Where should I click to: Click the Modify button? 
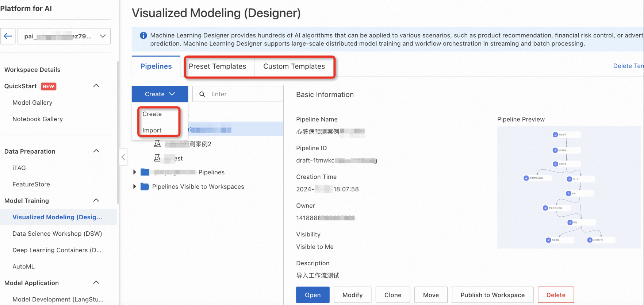(x=352, y=295)
